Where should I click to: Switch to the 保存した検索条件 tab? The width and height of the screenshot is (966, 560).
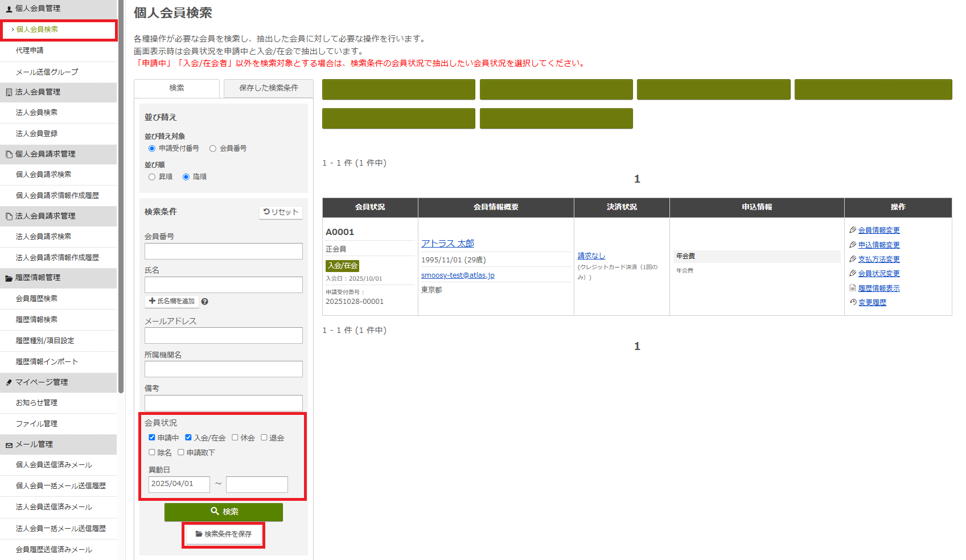268,88
